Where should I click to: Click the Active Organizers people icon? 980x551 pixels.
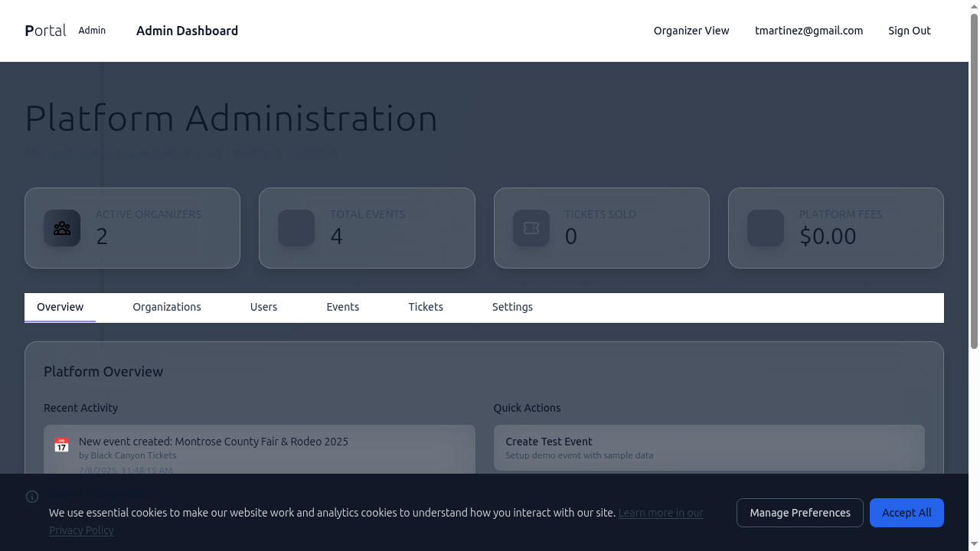[62, 228]
